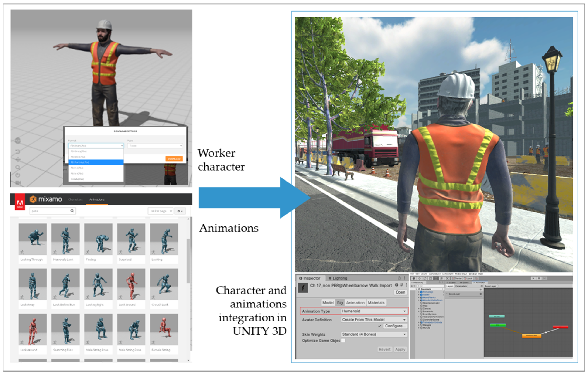Open the Lighting panel tab
588x375 pixels.
click(338, 278)
